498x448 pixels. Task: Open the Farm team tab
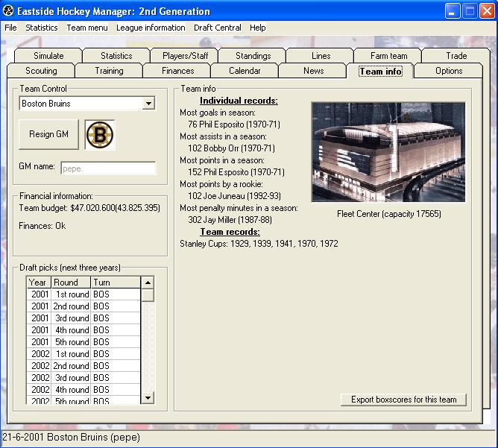pos(388,56)
